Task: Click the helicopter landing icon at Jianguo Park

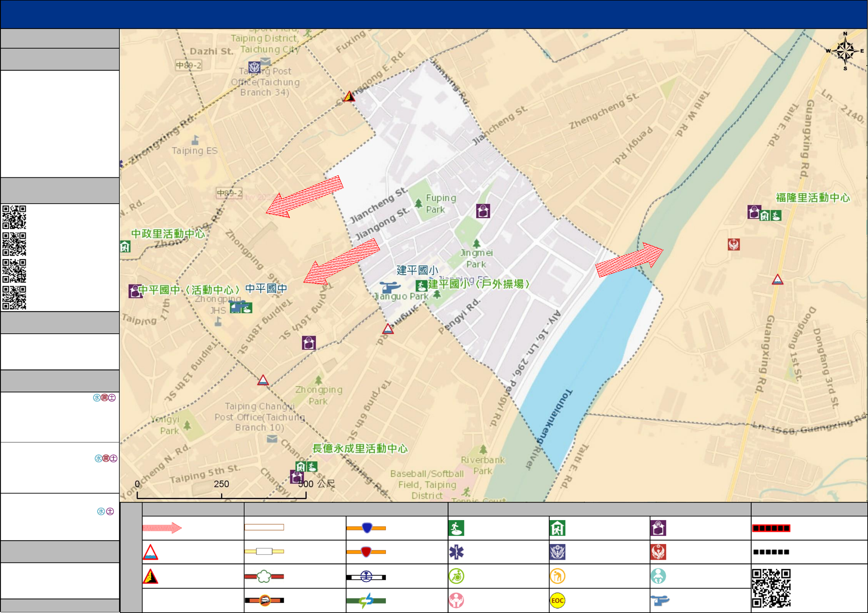Action: pyautogui.click(x=389, y=287)
